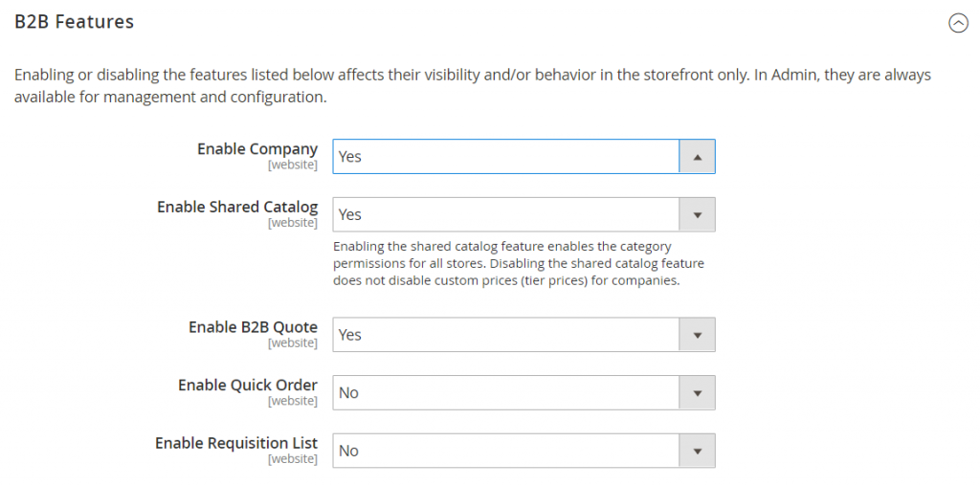Click the website scope tag under Enable Company
The image size is (980, 486).
[293, 165]
